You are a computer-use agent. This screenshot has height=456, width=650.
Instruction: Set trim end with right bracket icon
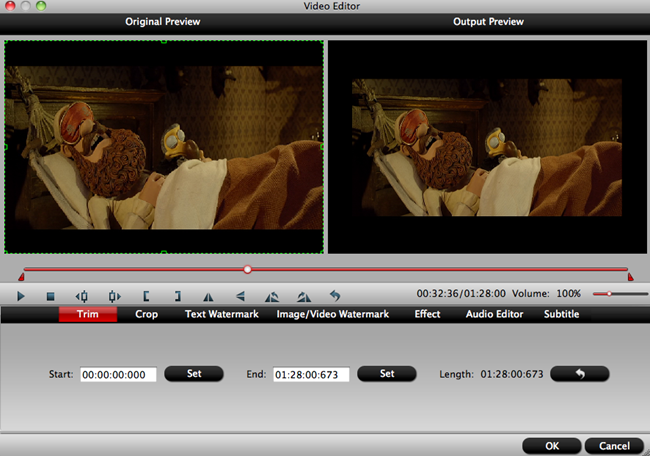(x=177, y=296)
